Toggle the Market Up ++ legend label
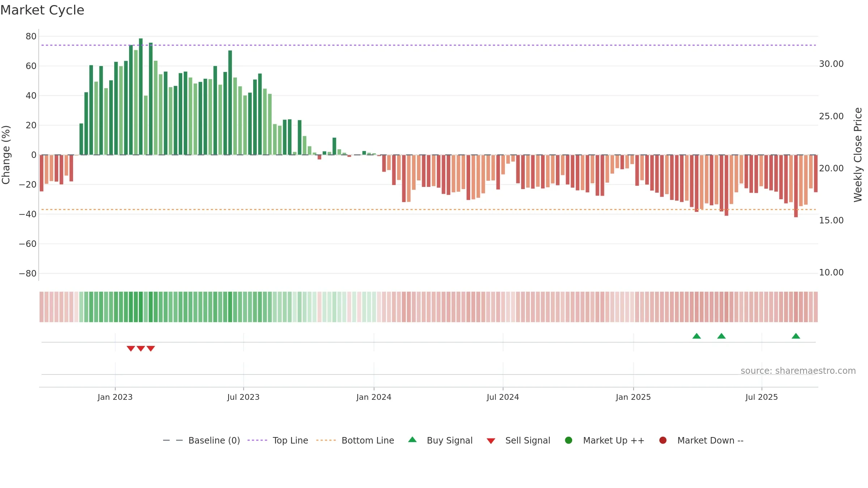868x488 pixels. click(614, 440)
